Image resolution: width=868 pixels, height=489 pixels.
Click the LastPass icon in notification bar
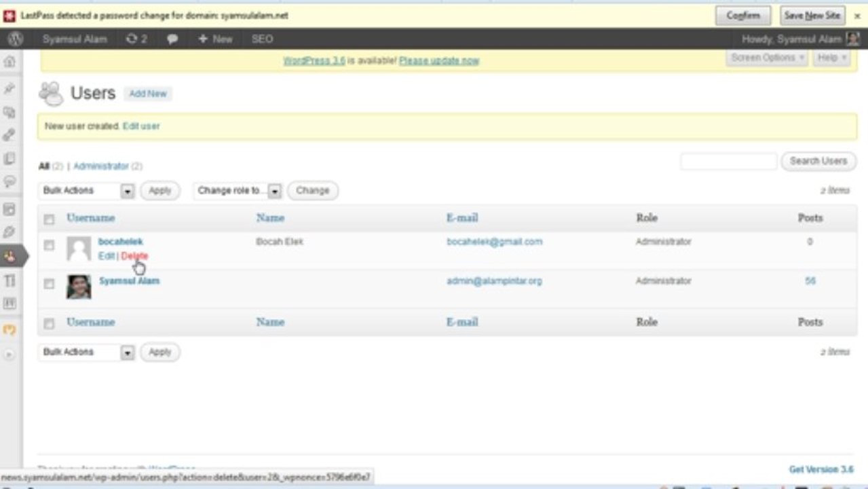[10, 16]
